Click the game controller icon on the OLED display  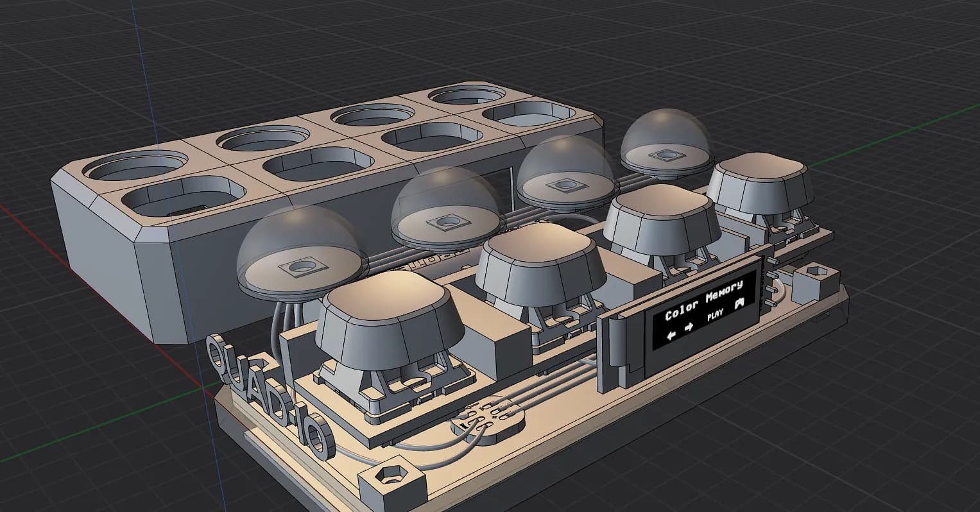pos(740,303)
